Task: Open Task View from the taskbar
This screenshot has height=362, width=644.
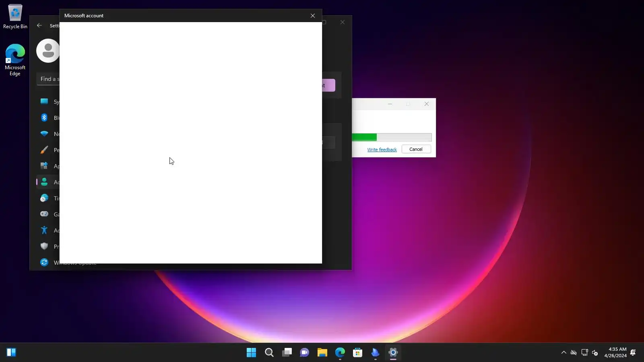Action: point(287,353)
